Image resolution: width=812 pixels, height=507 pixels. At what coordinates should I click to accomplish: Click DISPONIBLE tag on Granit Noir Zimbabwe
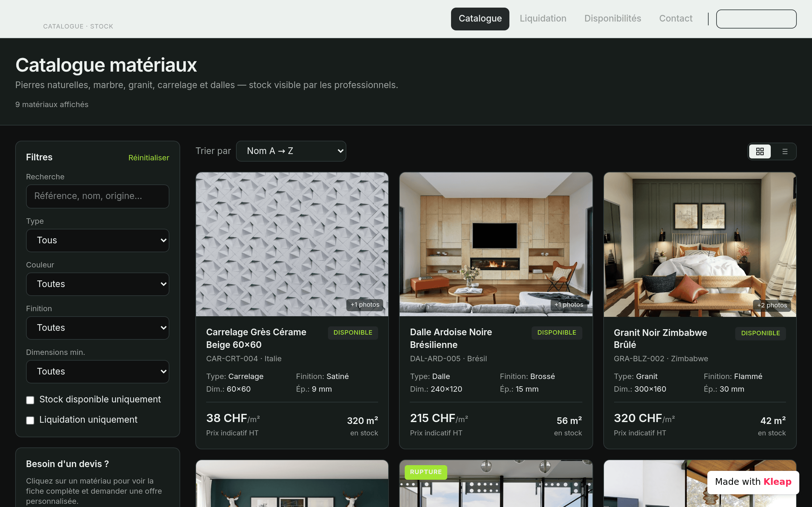tap(760, 333)
